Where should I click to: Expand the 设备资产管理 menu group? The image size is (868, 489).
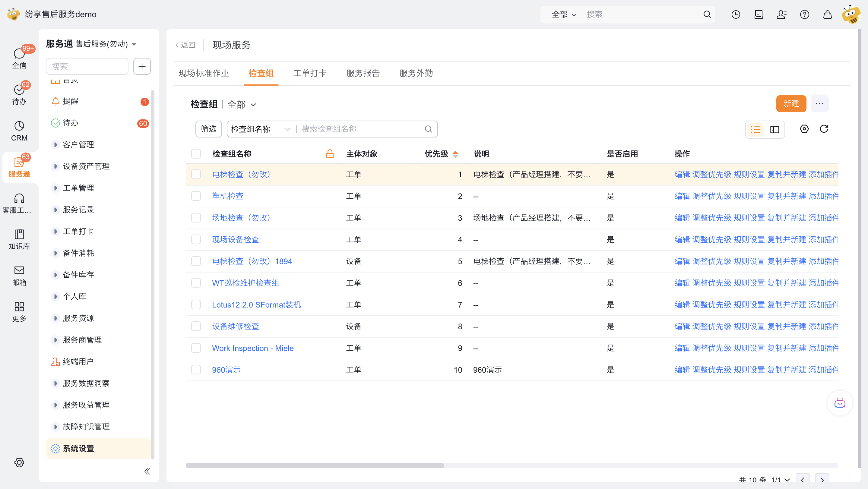(86, 166)
